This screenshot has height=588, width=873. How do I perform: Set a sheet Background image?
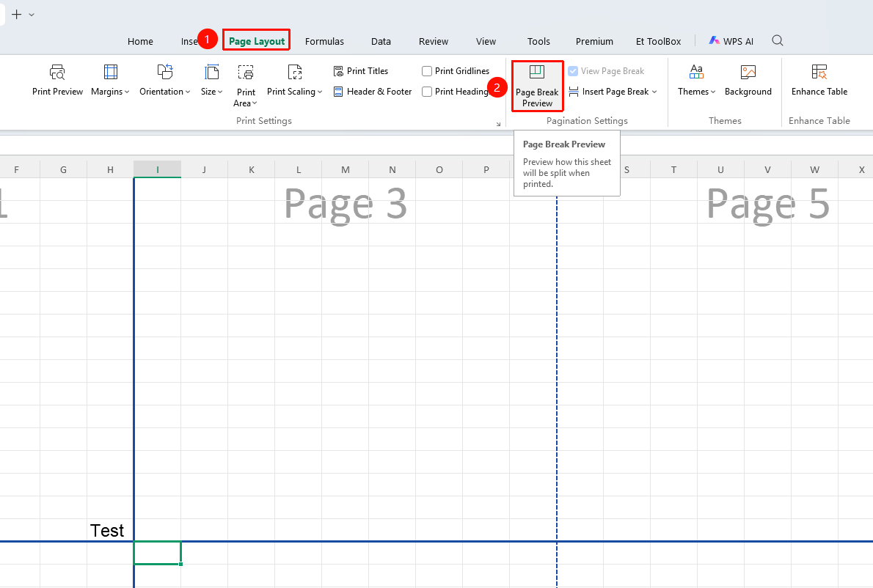[x=748, y=80]
